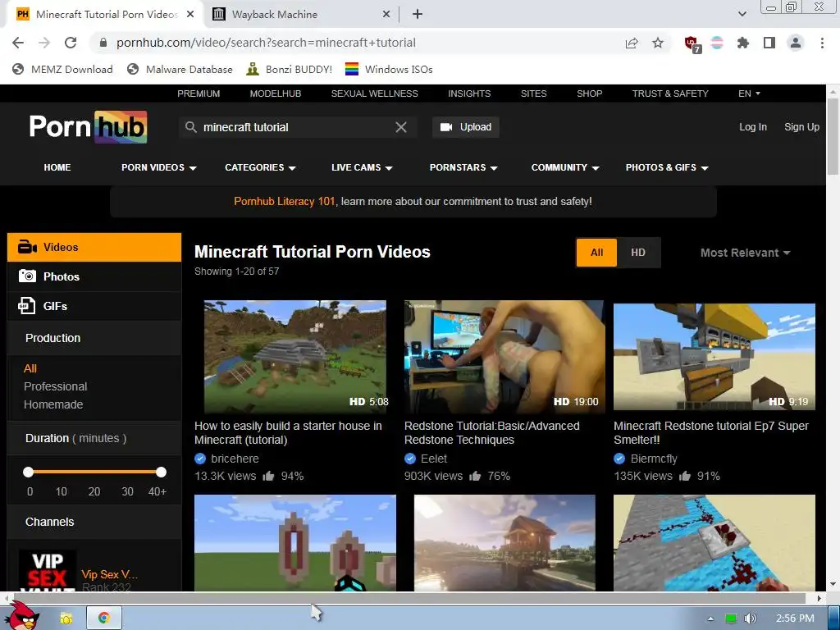Click the thumbs-up icon next to 91%
The width and height of the screenshot is (840, 630).
[685, 476]
